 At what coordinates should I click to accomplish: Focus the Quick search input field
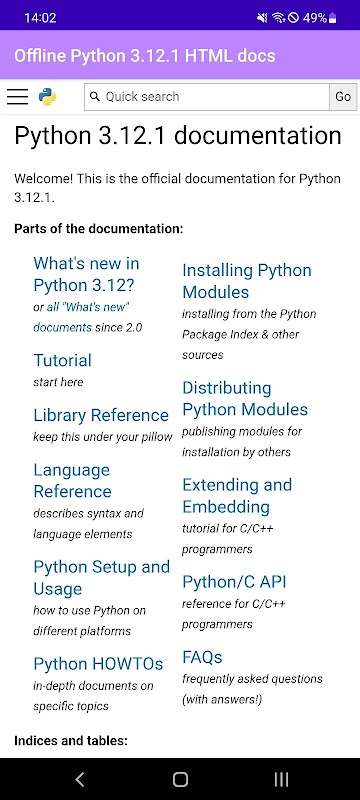coord(207,96)
